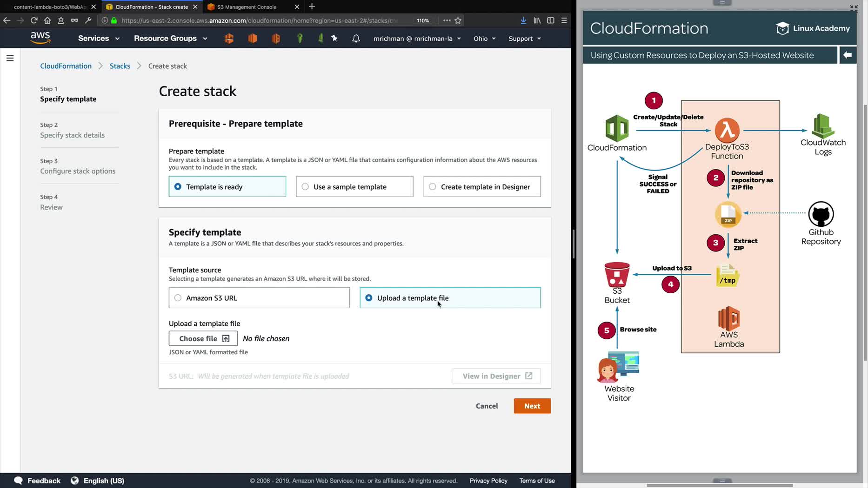The height and width of the screenshot is (488, 868).
Task: Select the Amazon S3 URL option
Action: click(x=178, y=298)
